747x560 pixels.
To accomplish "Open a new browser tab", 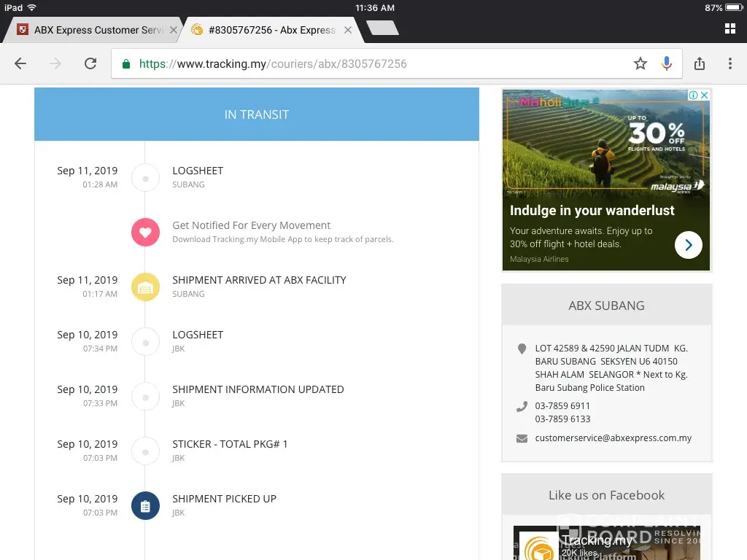I will [x=382, y=28].
